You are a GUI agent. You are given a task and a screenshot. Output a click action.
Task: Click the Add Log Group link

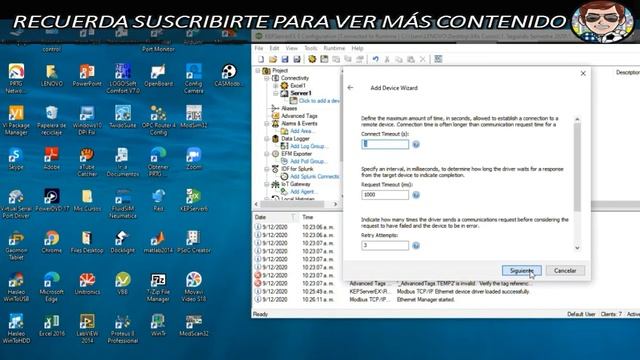pyautogui.click(x=309, y=146)
